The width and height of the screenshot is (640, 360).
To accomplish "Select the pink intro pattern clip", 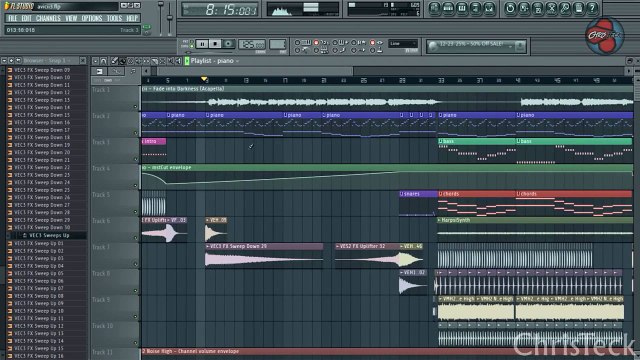I will [x=154, y=141].
